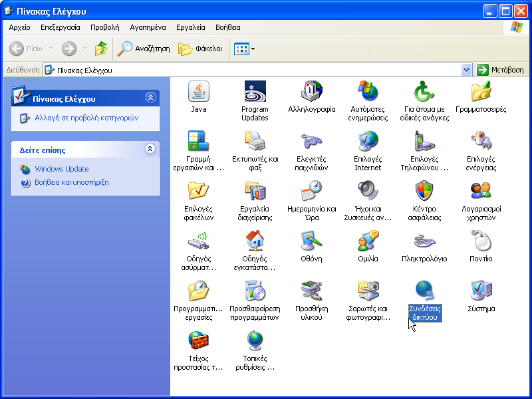Viewport: 532px width, 399px height.
Task: Open the Προβολή menu
Action: pos(105,27)
